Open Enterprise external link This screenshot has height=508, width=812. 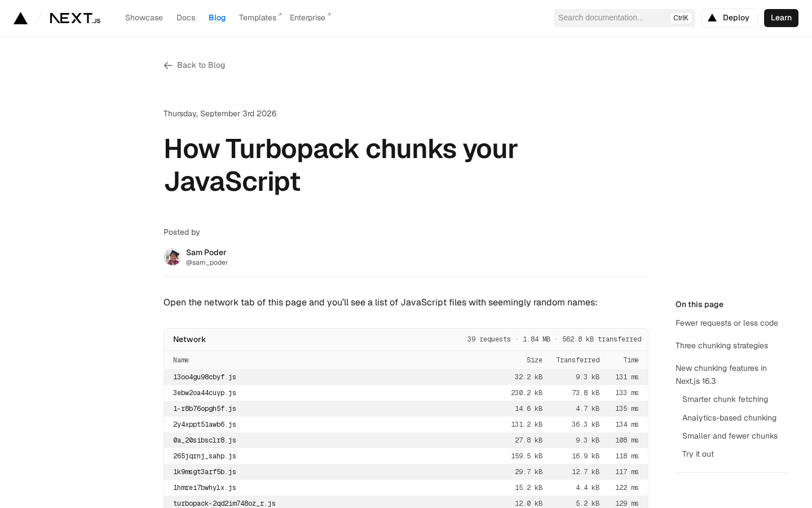click(310, 18)
